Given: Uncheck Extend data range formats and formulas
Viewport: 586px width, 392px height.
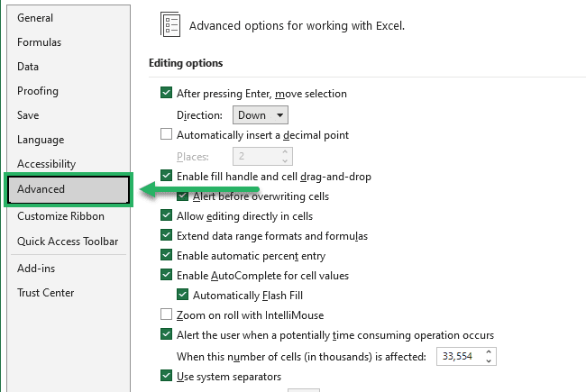Looking at the screenshot, I should [166, 234].
